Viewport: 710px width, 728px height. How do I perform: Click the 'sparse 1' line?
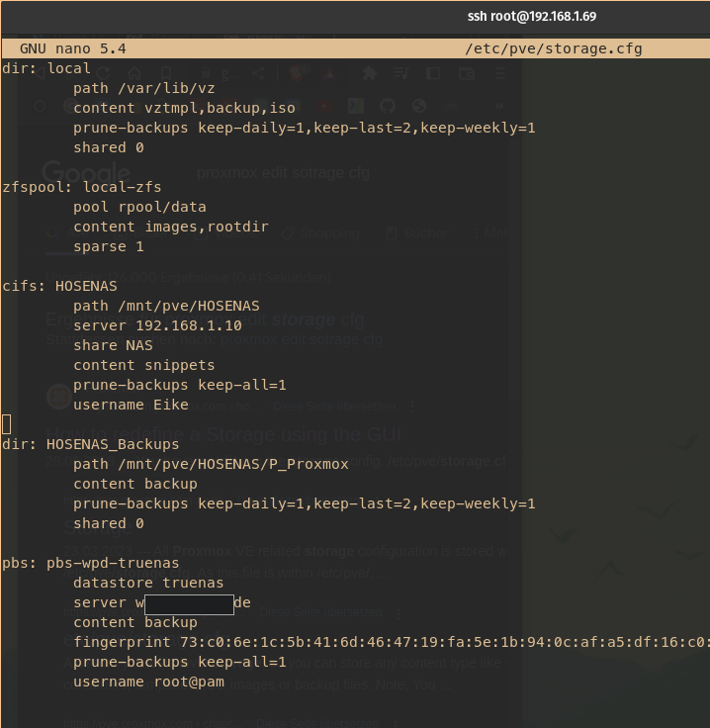(108, 246)
